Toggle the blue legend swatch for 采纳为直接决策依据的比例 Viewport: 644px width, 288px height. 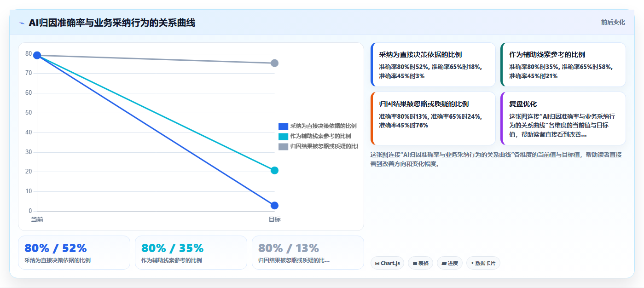[x=283, y=126]
